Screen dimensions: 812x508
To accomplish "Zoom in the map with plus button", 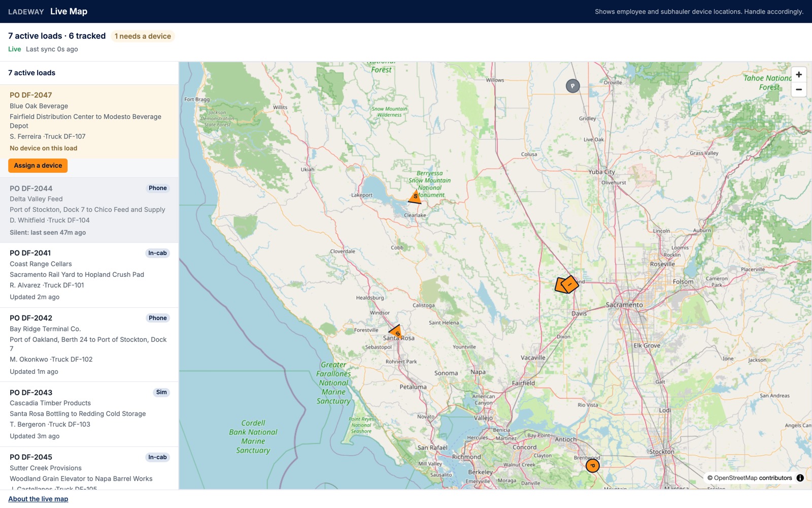I will point(799,75).
